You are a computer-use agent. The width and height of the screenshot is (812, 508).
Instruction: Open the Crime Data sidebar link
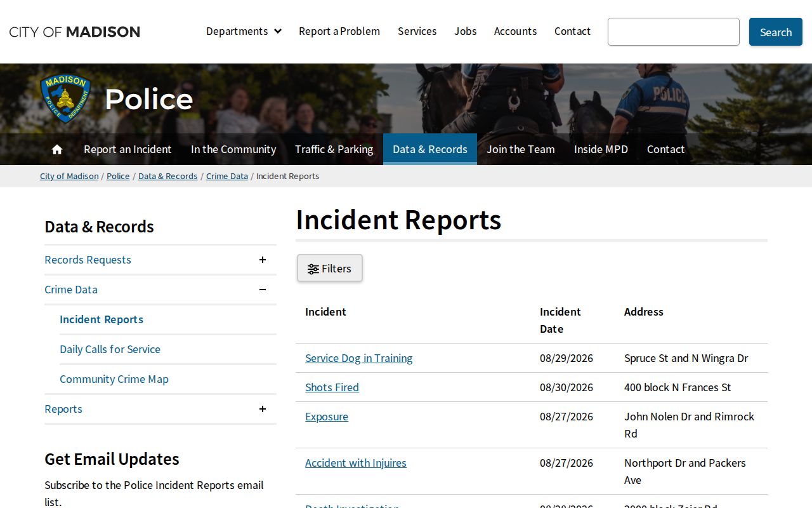coord(71,290)
